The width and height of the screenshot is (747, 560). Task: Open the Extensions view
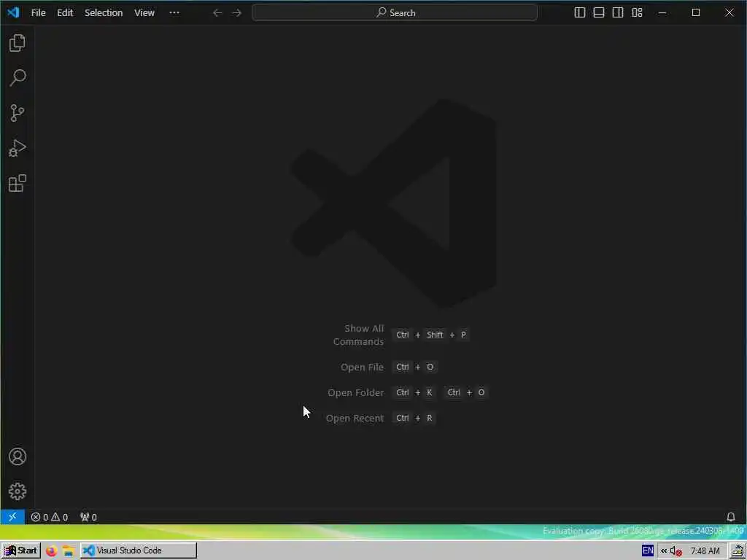point(18,183)
